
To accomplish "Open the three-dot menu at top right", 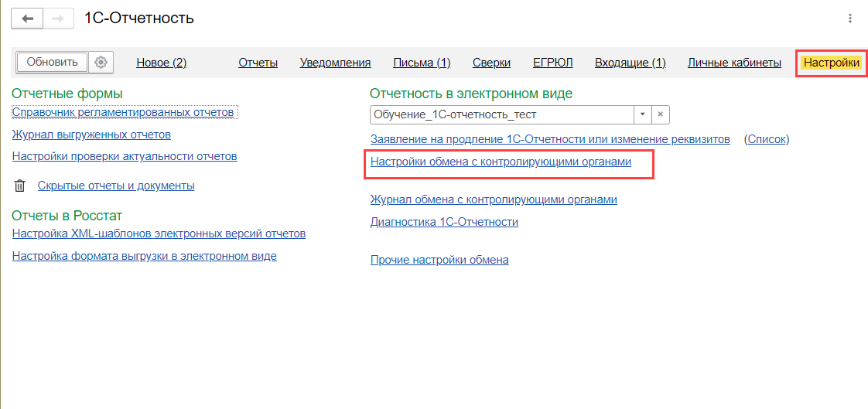I will coord(850,18).
